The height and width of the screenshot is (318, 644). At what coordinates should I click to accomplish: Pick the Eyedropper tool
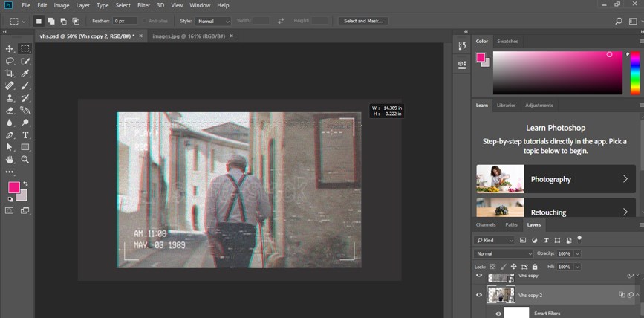click(x=25, y=73)
